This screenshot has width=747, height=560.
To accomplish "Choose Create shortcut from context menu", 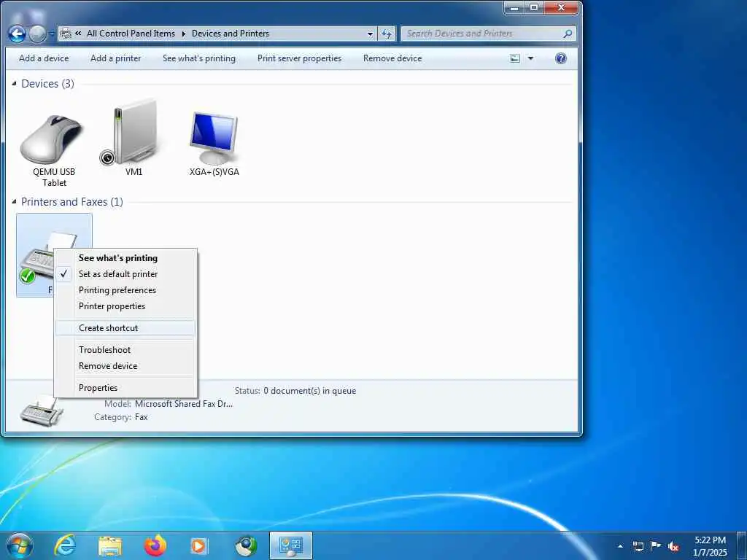I will [125, 328].
